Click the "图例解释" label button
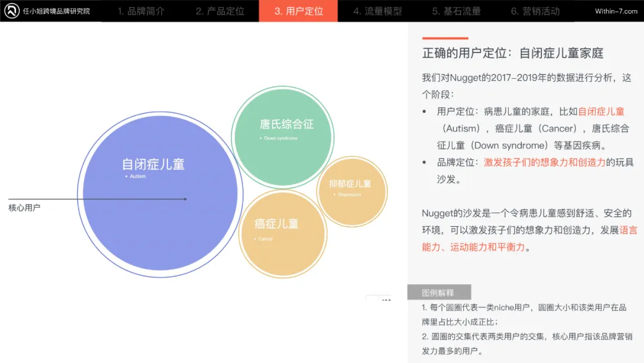 (x=438, y=292)
